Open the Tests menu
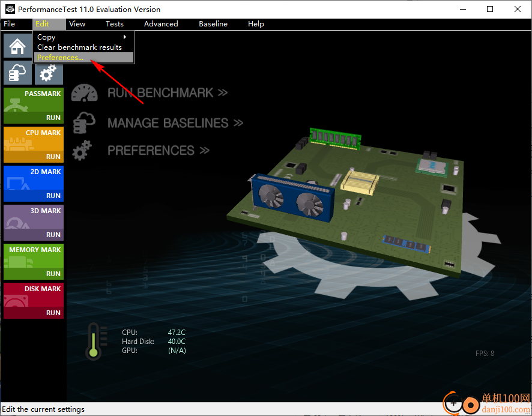The width and height of the screenshot is (532, 416). (x=114, y=24)
